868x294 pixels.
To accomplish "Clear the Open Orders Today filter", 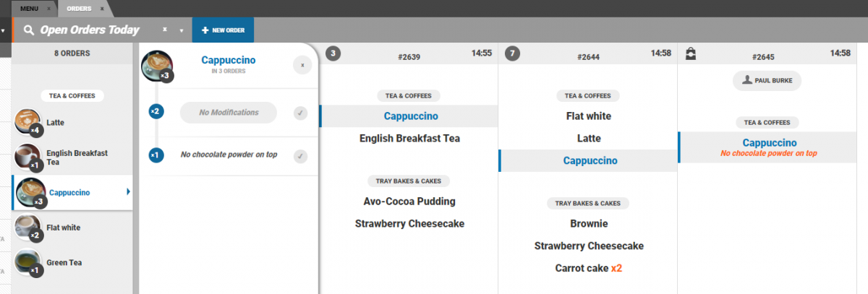I will pos(164,30).
